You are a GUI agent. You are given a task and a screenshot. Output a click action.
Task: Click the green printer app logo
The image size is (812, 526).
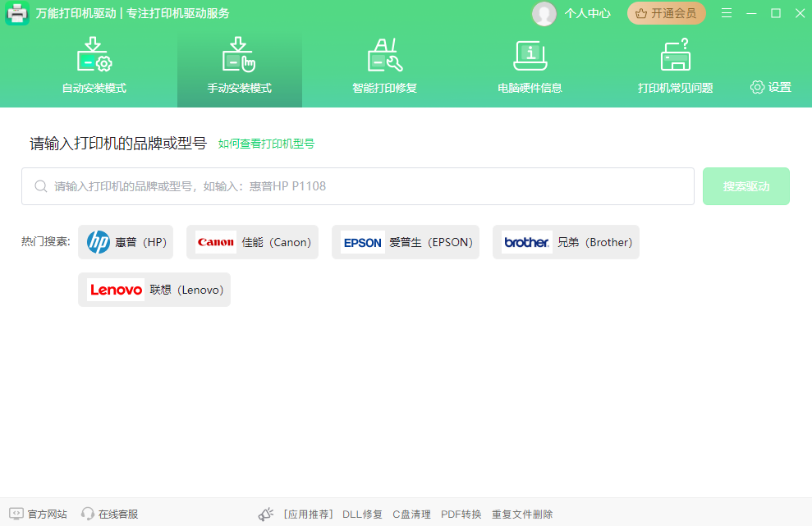point(17,13)
